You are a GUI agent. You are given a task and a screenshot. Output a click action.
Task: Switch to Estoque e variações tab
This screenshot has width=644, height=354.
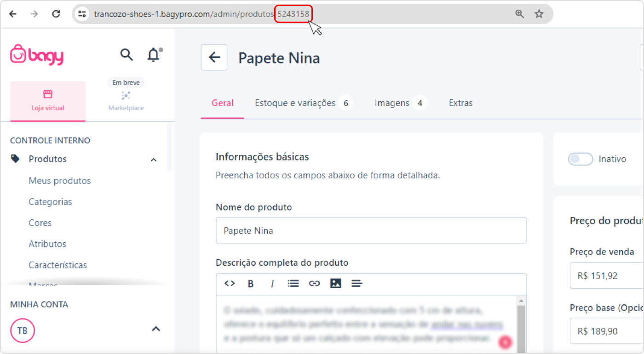[304, 103]
